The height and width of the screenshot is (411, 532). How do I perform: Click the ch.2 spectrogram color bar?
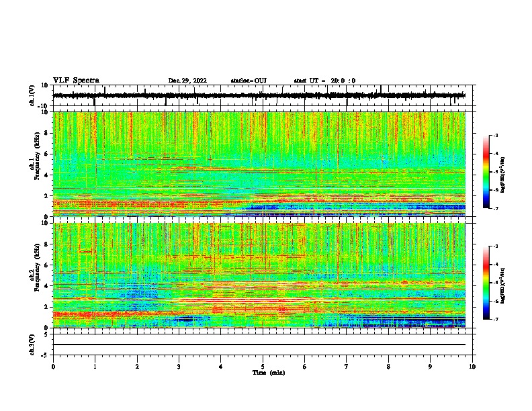[x=486, y=283]
